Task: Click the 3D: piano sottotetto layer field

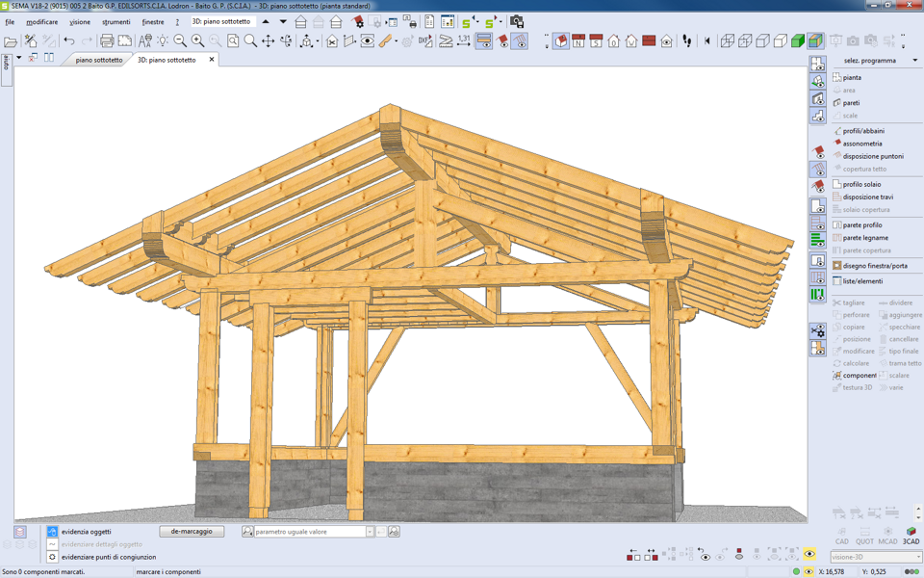Action: [222, 21]
